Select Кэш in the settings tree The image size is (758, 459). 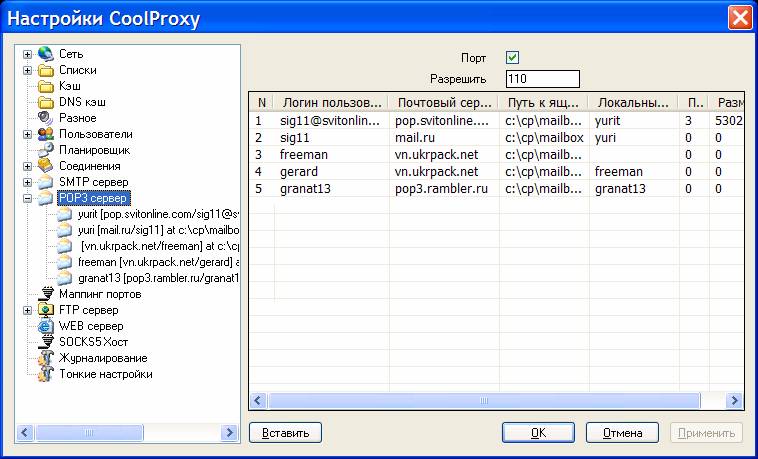70,86
